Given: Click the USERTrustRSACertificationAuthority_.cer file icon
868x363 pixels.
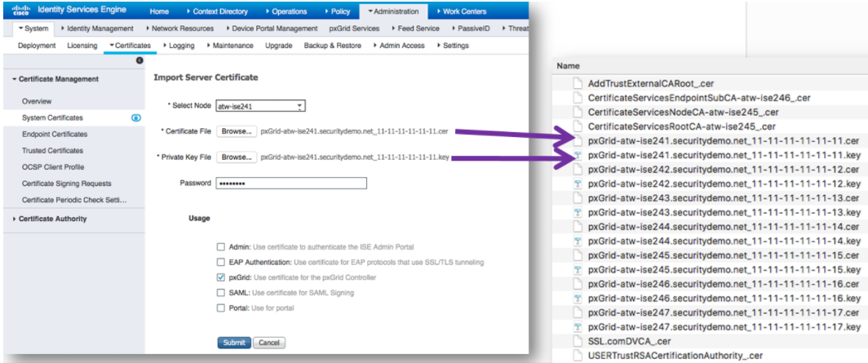Looking at the screenshot, I should 578,356.
